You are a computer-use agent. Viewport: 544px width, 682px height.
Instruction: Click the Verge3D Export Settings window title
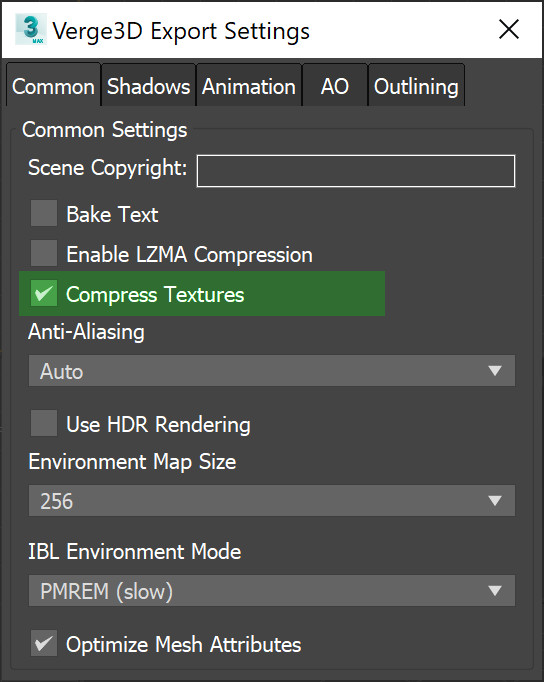[x=181, y=31]
